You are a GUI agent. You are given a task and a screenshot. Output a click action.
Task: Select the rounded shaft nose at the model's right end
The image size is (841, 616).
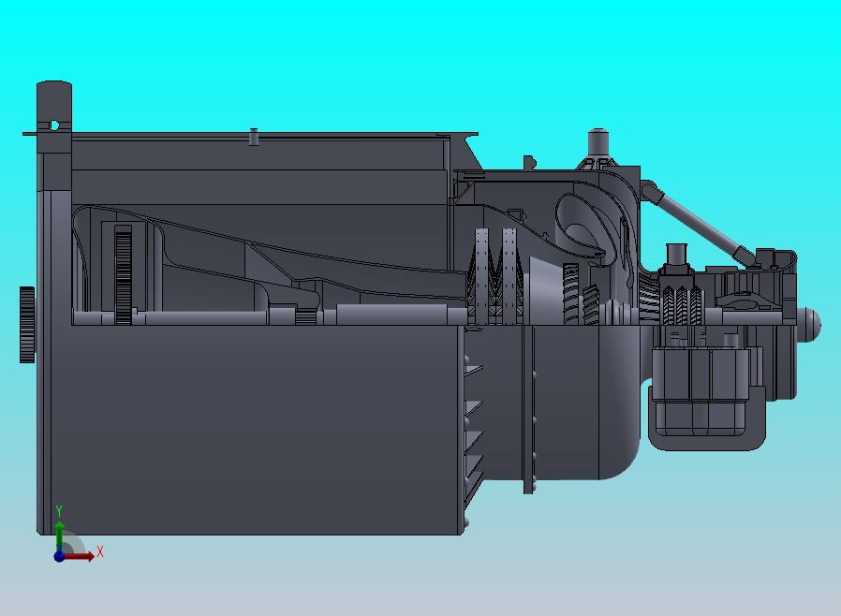(809, 324)
